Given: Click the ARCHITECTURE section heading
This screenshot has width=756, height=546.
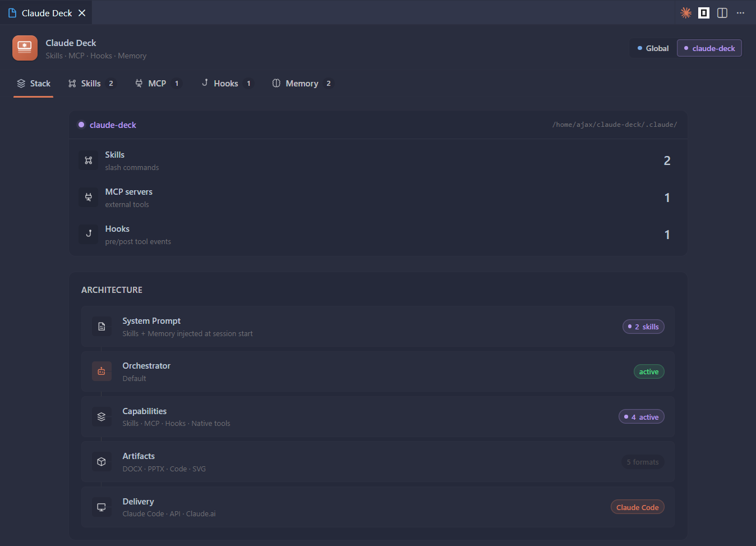Looking at the screenshot, I should (x=112, y=290).
